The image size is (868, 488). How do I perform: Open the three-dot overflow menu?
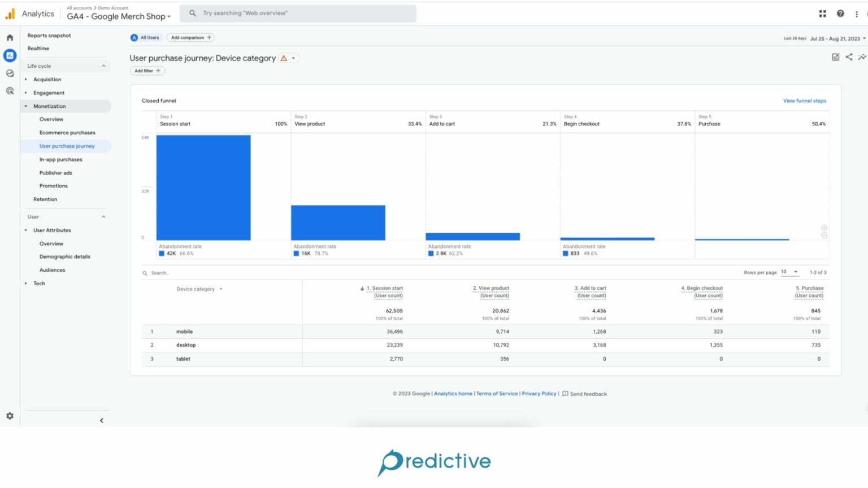coord(857,13)
